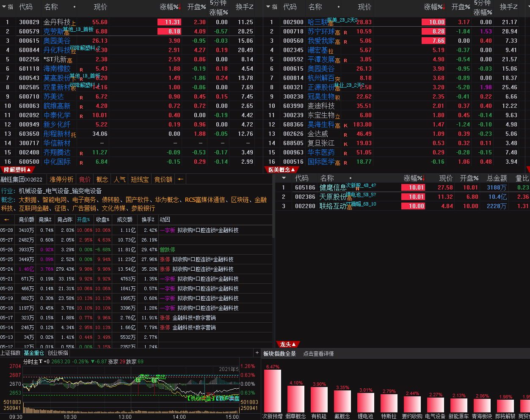This screenshot has width=530, height=420.
Task: Select the 联络互动 row in 龙头 list
Action: pos(402,206)
